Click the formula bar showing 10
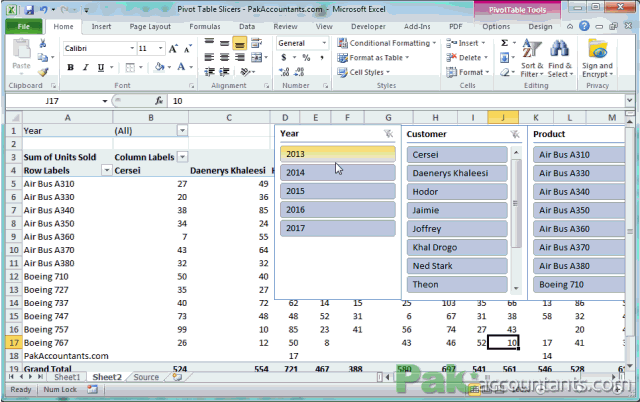 (x=396, y=101)
